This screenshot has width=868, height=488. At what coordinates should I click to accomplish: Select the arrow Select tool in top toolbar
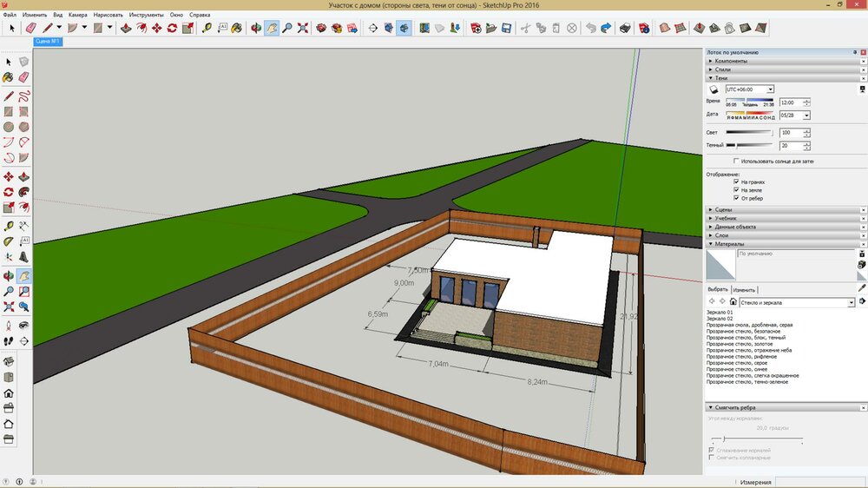pos(12,28)
